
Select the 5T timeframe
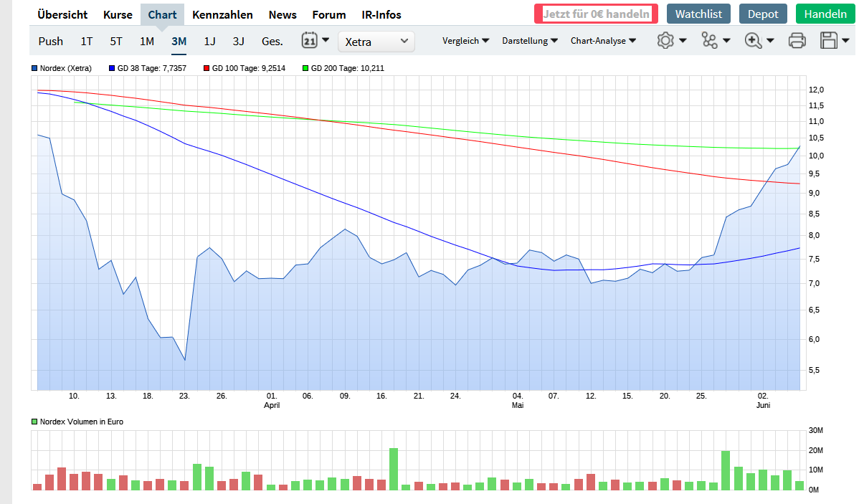coord(116,42)
